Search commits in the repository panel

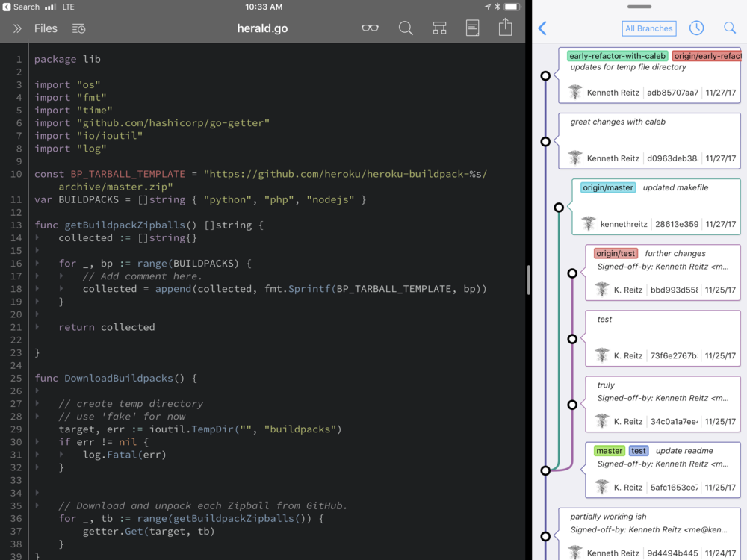click(x=730, y=28)
